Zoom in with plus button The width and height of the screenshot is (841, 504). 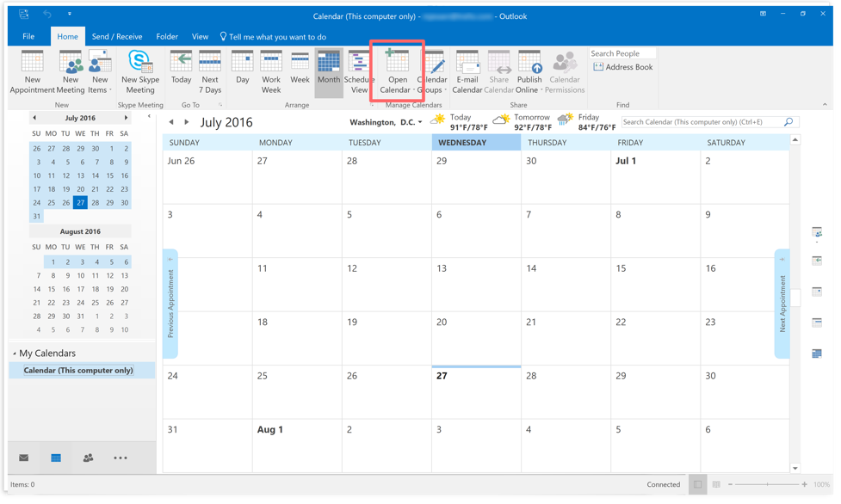click(805, 485)
